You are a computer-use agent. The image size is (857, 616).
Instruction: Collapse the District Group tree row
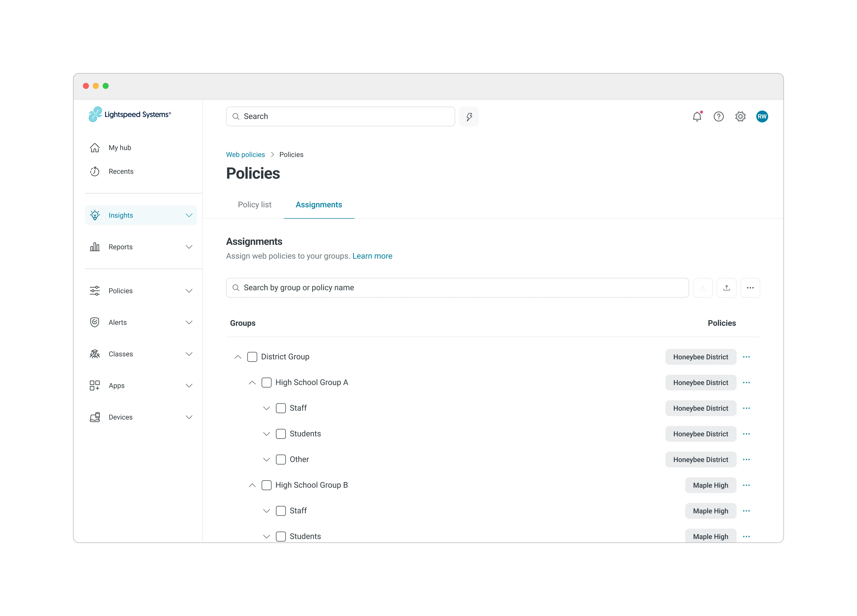pos(238,357)
